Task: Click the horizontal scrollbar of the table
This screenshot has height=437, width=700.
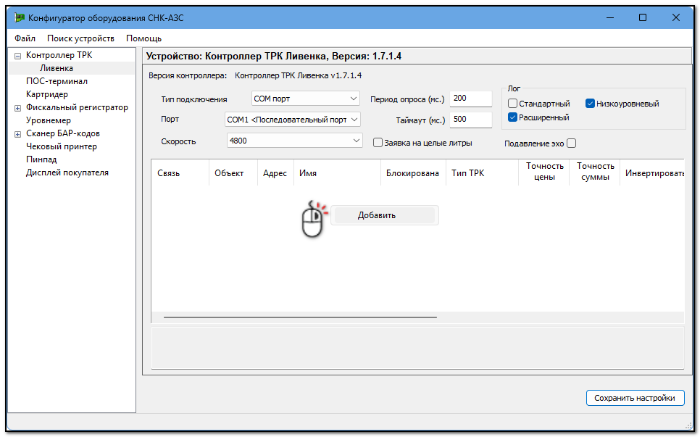Action: click(300, 317)
